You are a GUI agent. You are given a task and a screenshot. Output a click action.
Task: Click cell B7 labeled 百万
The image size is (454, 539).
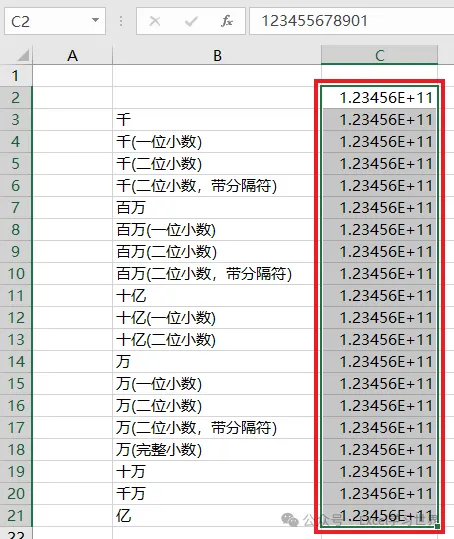(x=217, y=208)
